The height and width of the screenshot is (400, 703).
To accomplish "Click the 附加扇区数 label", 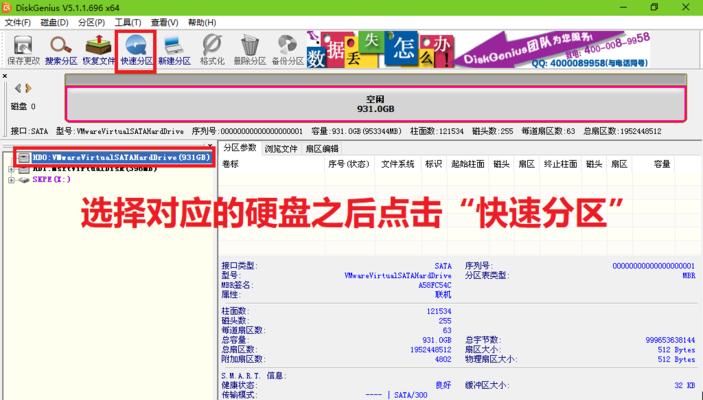I will [243, 359].
